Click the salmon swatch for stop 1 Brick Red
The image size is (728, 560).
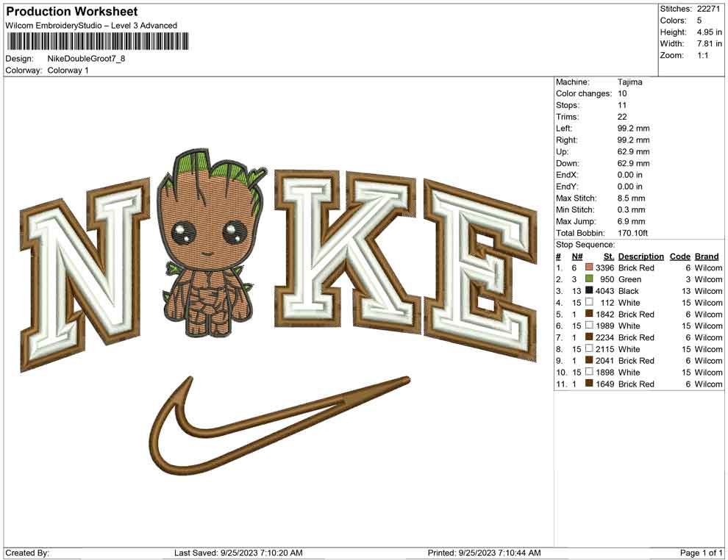[589, 268]
